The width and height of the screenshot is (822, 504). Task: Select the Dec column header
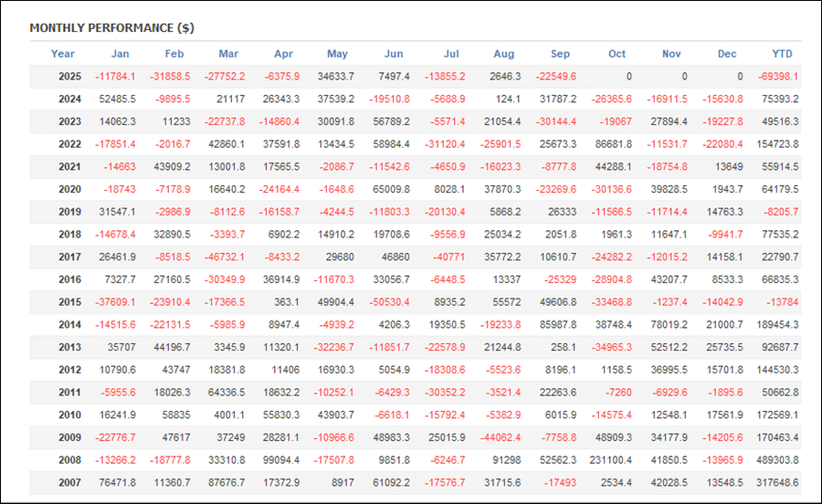[x=727, y=54]
